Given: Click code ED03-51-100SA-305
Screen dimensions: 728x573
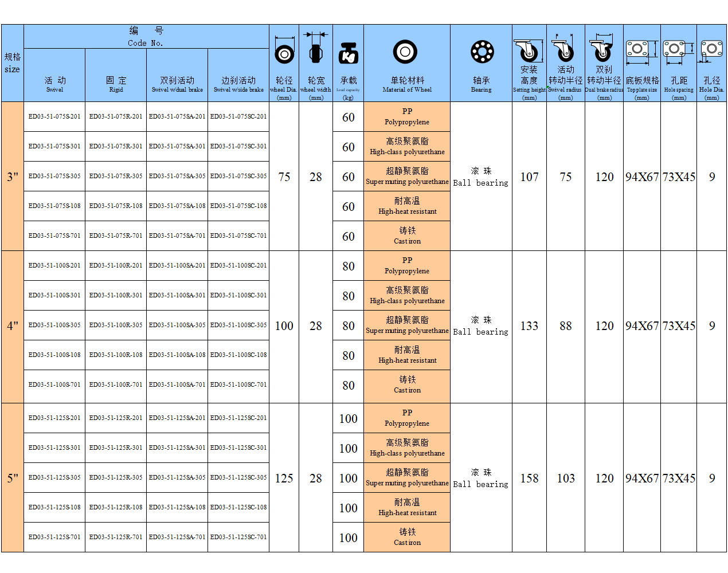Looking at the screenshot, I should pyautogui.click(x=177, y=325).
